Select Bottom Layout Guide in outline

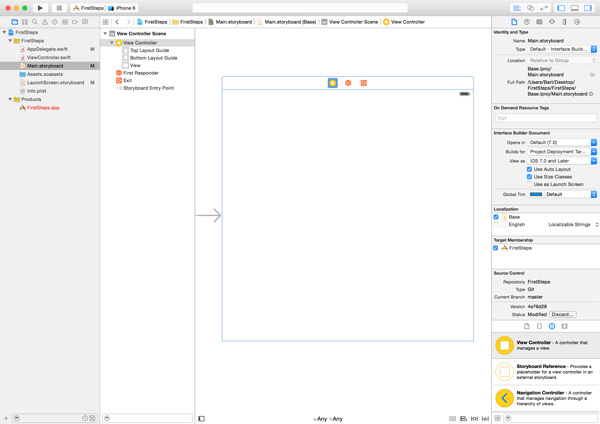click(153, 58)
